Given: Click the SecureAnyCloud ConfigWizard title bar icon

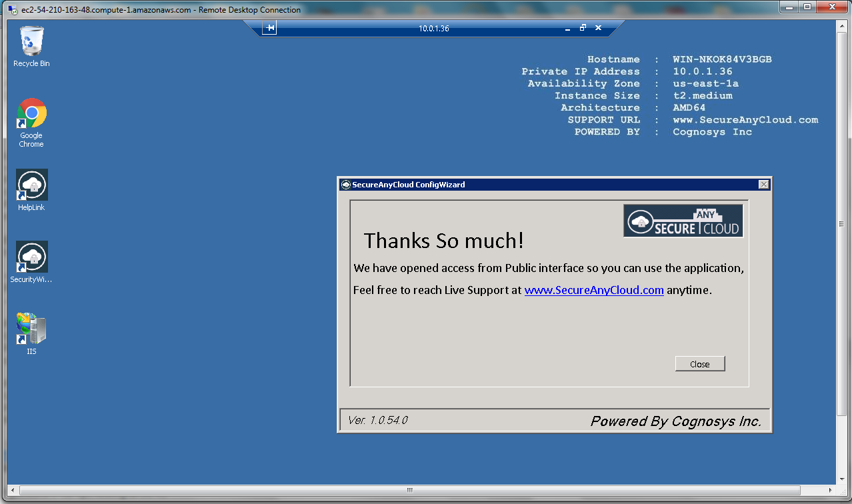Looking at the screenshot, I should click(x=345, y=185).
